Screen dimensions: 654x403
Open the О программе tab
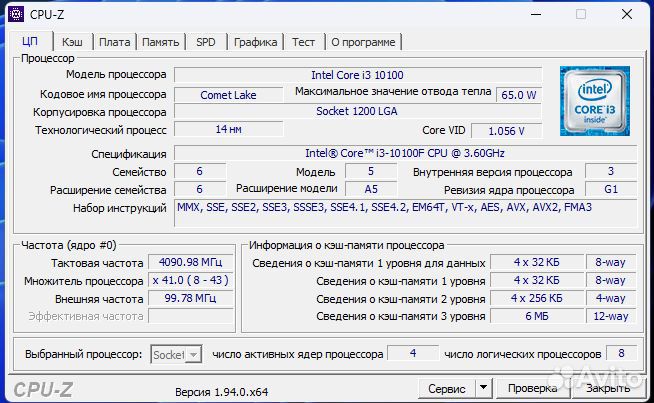(363, 42)
